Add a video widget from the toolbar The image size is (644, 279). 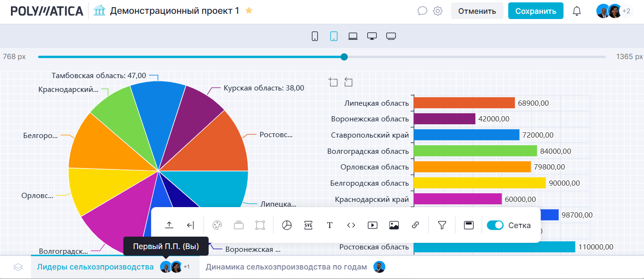(x=372, y=225)
